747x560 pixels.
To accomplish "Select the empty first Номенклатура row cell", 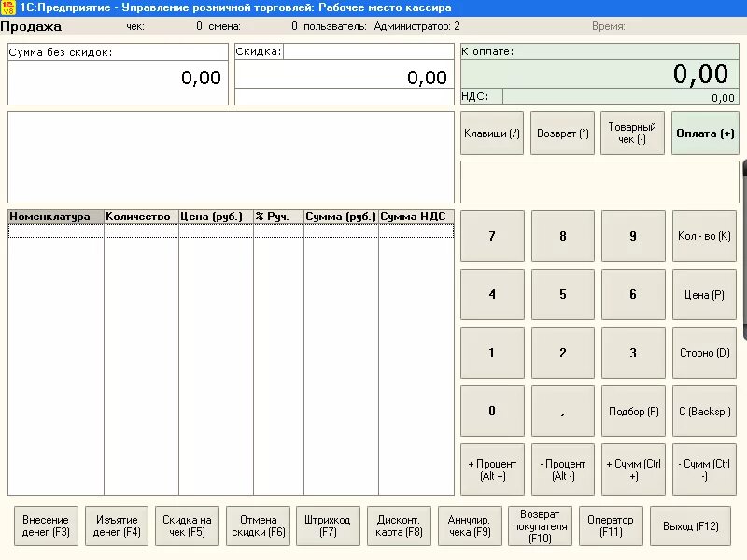I will (56, 231).
